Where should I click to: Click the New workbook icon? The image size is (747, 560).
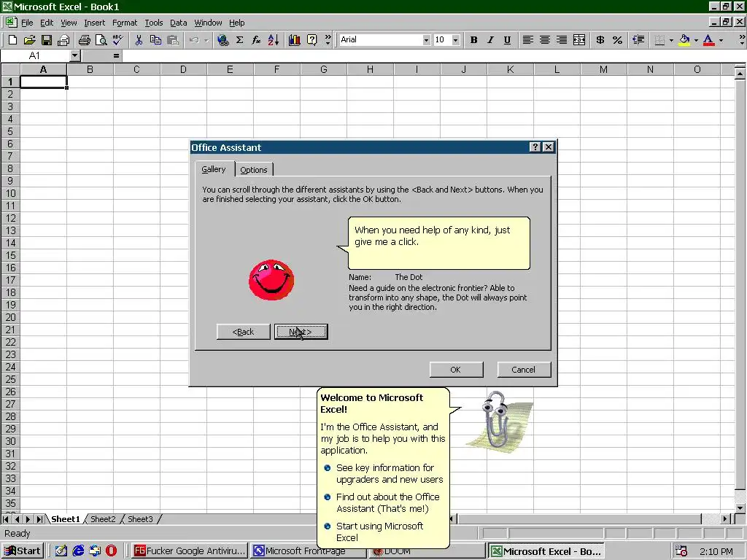[x=12, y=40]
